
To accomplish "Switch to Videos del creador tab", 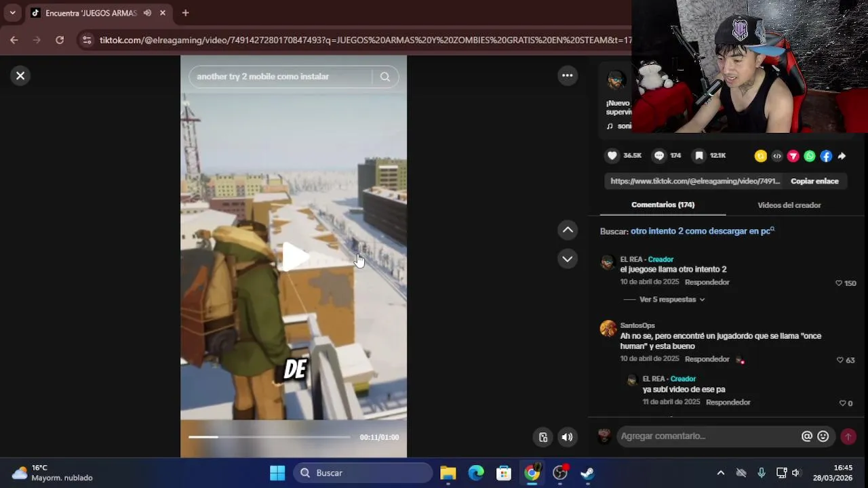I will (x=789, y=205).
